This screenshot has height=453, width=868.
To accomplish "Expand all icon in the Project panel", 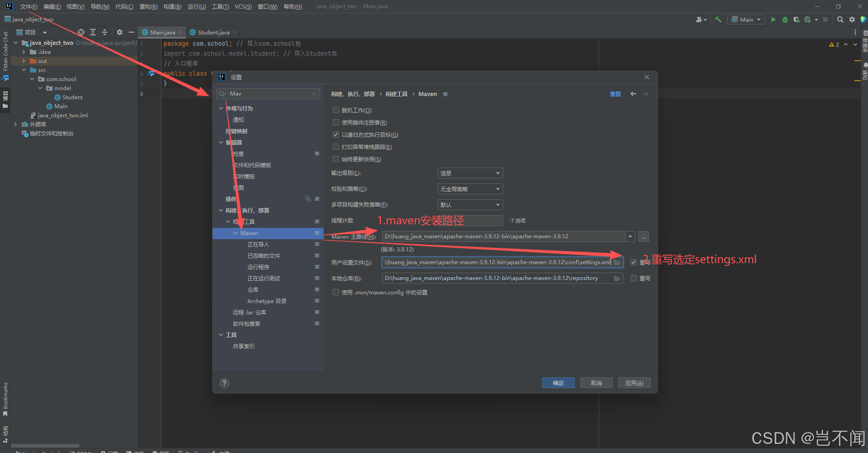I will pos(93,32).
